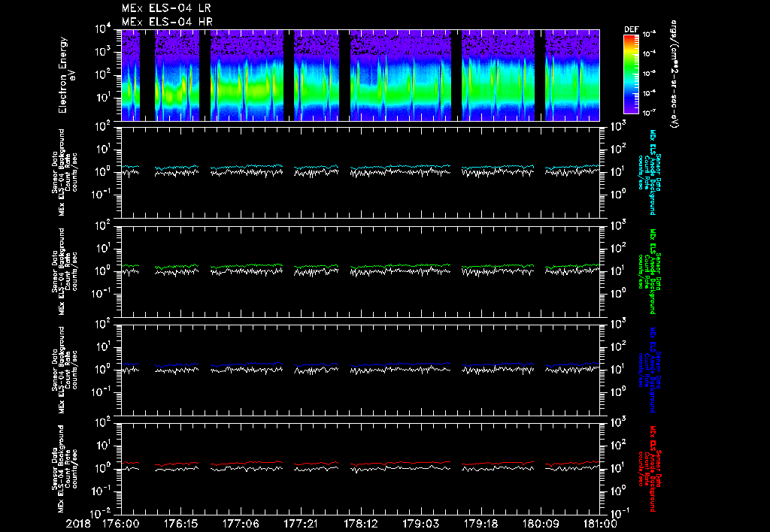
Task: Click the red Sensor Data legend text
Action: pos(659,469)
